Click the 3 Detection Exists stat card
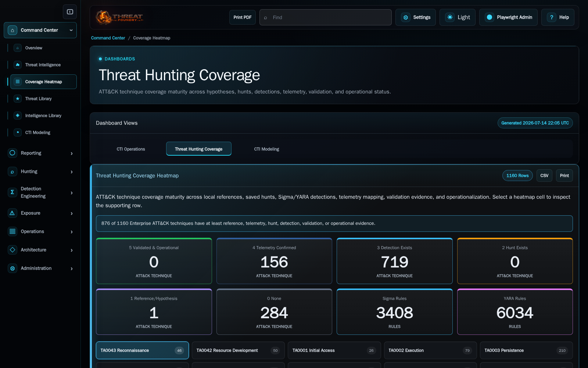The height and width of the screenshot is (368, 588). [x=395, y=261]
